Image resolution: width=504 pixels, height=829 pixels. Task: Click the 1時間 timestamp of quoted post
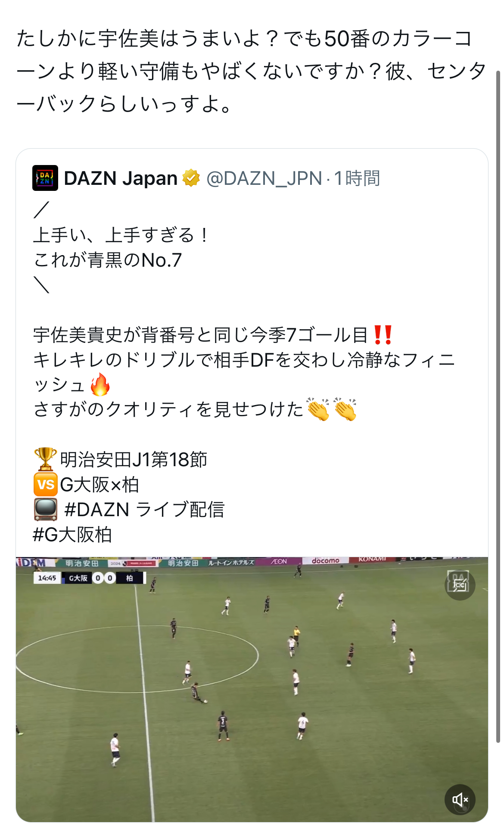(x=357, y=178)
